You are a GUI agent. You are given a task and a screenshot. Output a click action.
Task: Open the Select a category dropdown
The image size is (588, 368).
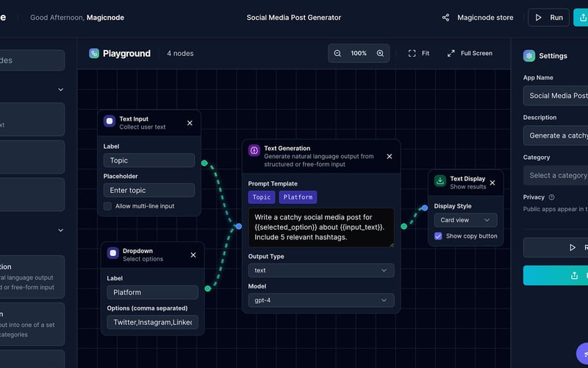(556, 175)
